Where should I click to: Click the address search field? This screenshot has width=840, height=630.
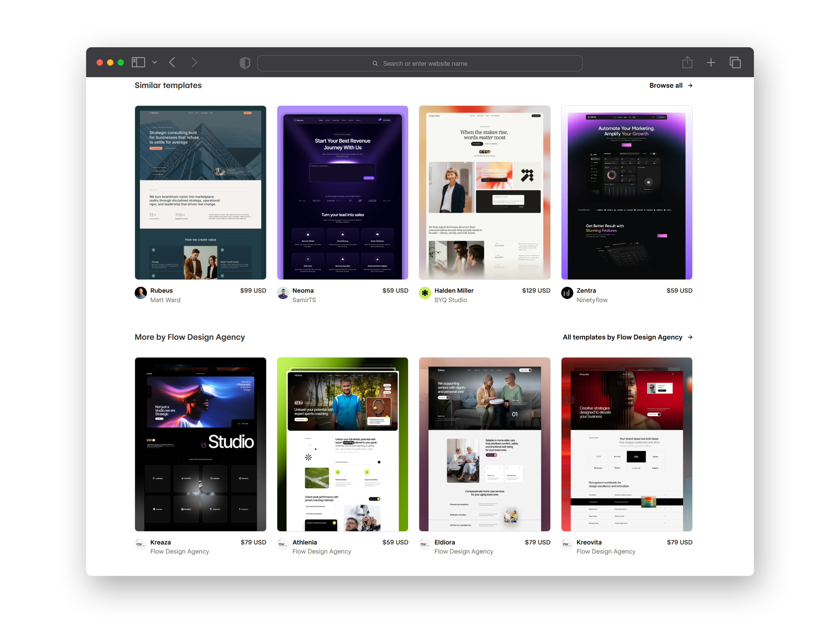click(420, 63)
